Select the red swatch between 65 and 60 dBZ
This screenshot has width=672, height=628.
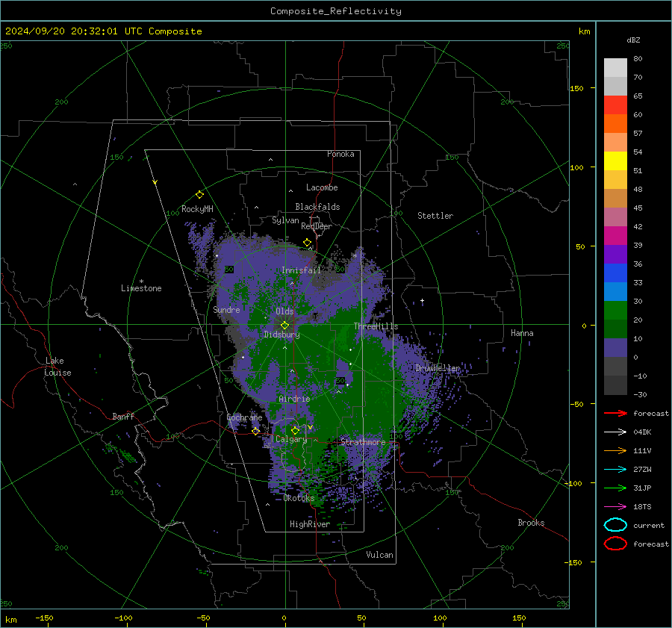pos(615,105)
